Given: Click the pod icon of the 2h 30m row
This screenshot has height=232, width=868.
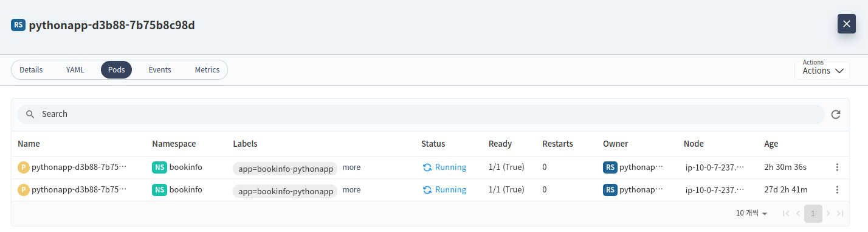Looking at the screenshot, I should [x=24, y=167].
